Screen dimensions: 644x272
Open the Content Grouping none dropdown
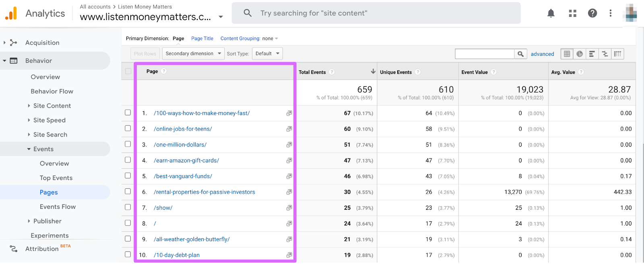coord(270,39)
